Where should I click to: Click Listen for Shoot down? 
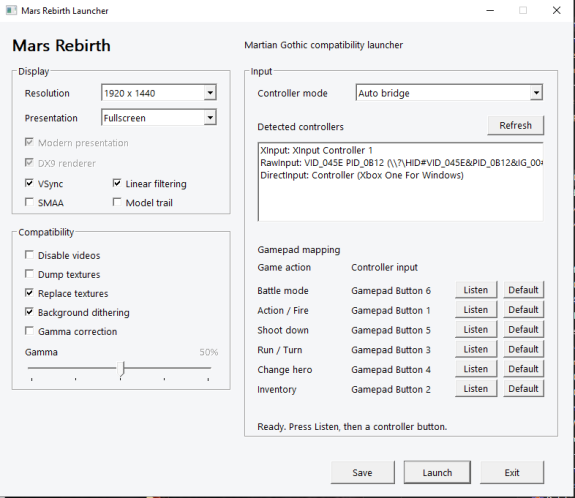coord(476,329)
